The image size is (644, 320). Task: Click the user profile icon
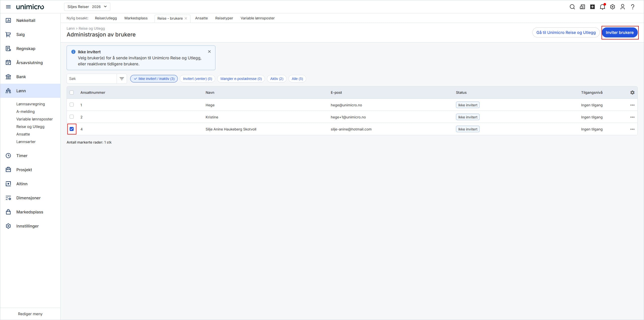tap(622, 7)
